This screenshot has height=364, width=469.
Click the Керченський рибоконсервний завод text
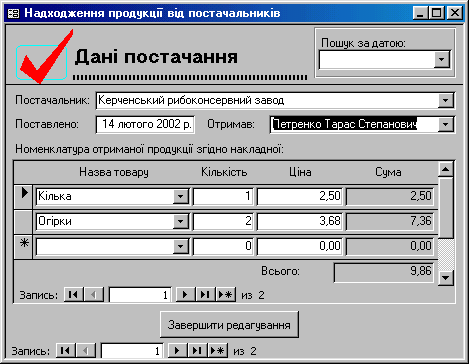pyautogui.click(x=191, y=100)
